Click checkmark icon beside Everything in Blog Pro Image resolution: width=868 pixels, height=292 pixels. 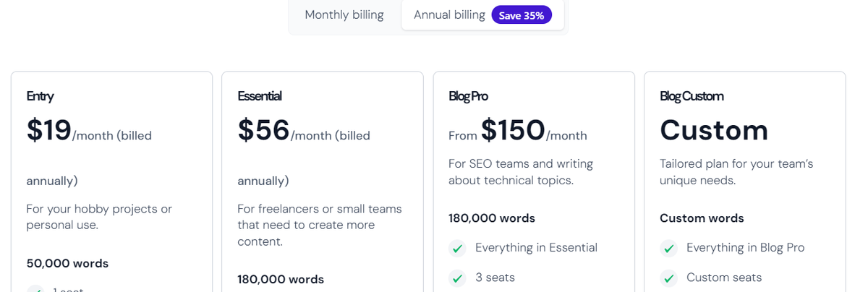pyautogui.click(x=668, y=249)
